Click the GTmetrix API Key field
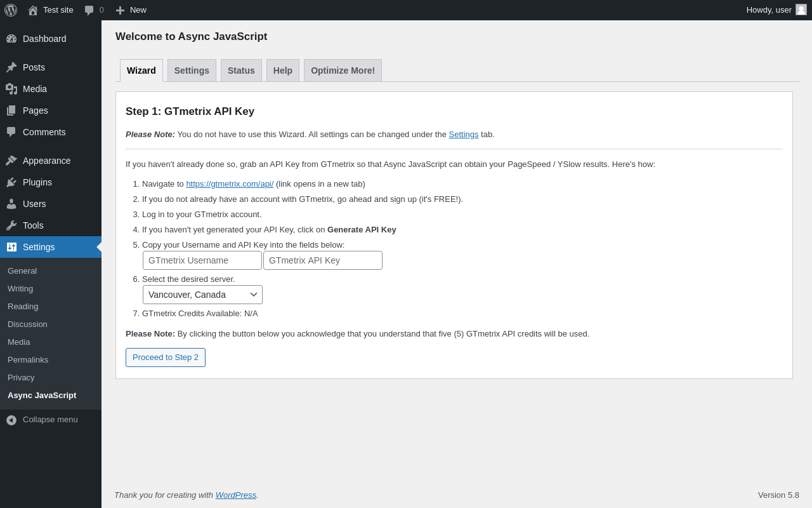This screenshot has height=508, width=812. [323, 260]
